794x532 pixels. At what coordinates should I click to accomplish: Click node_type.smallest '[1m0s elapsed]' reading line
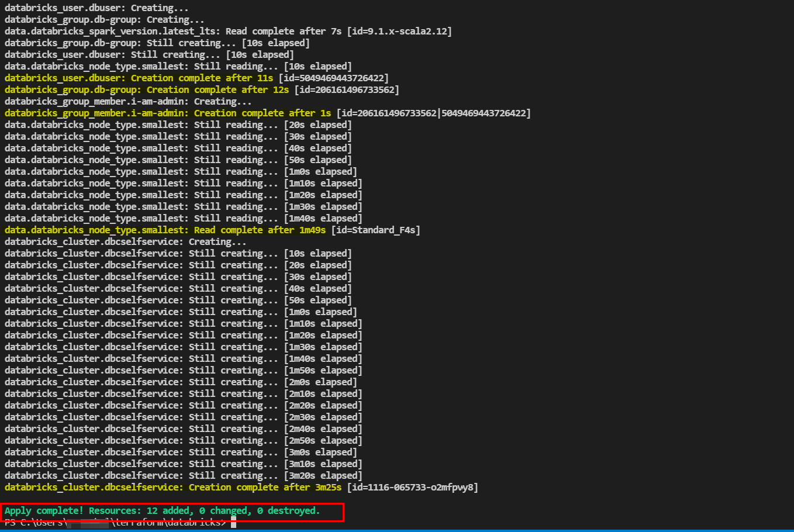pyautogui.click(x=181, y=172)
